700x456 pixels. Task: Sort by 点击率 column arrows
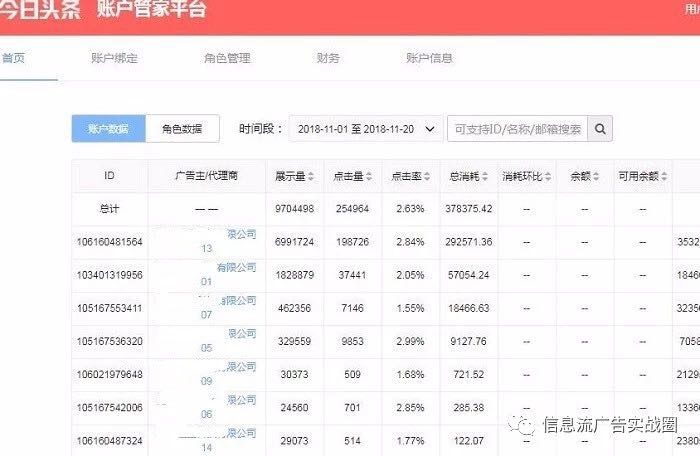point(427,176)
